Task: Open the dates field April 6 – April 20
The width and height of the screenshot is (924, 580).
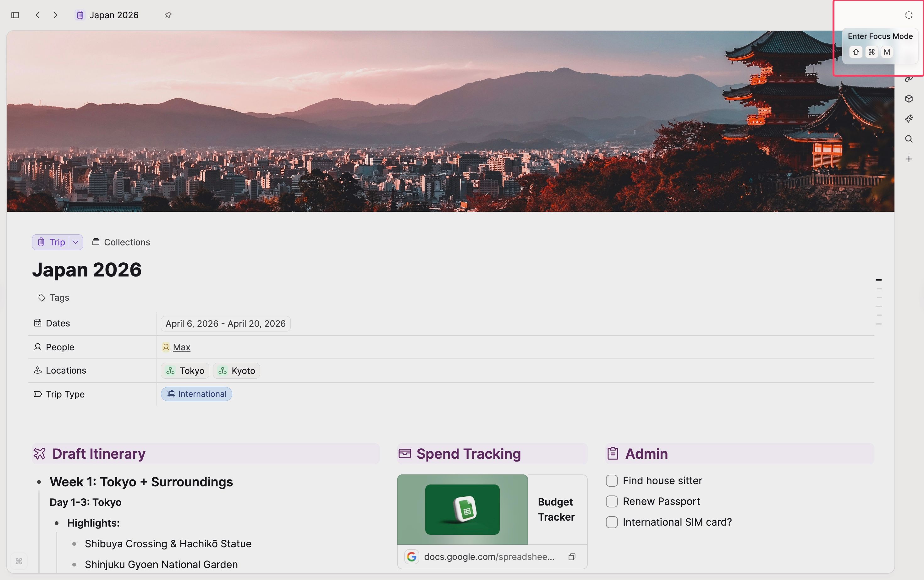Action: click(225, 323)
